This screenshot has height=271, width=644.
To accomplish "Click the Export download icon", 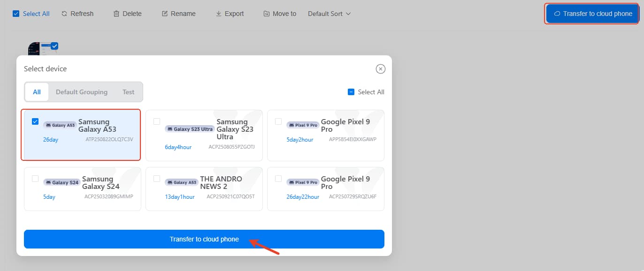I will pyautogui.click(x=218, y=14).
